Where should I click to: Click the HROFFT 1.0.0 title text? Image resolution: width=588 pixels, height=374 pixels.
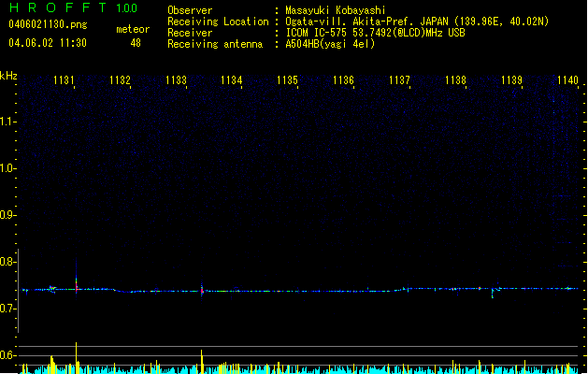[73, 7]
